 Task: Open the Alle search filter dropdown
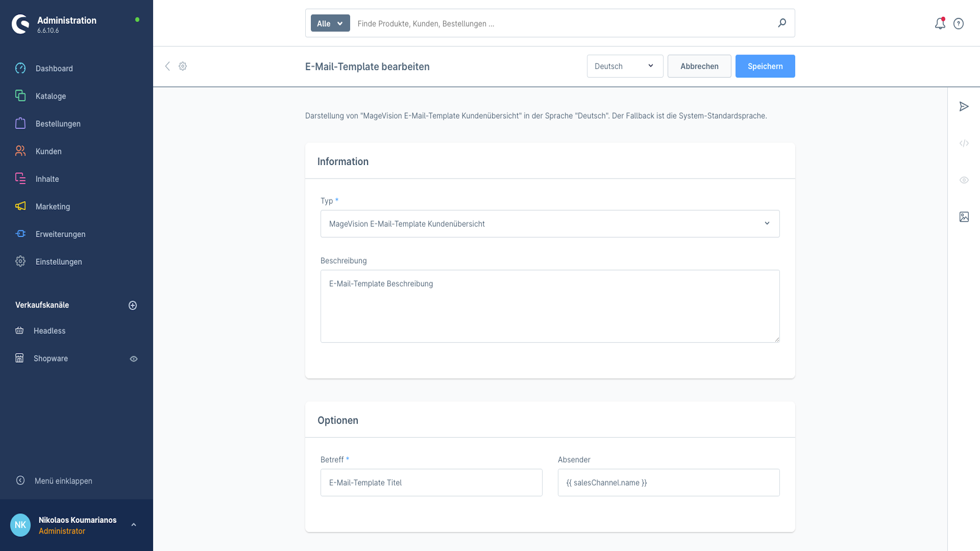point(330,23)
